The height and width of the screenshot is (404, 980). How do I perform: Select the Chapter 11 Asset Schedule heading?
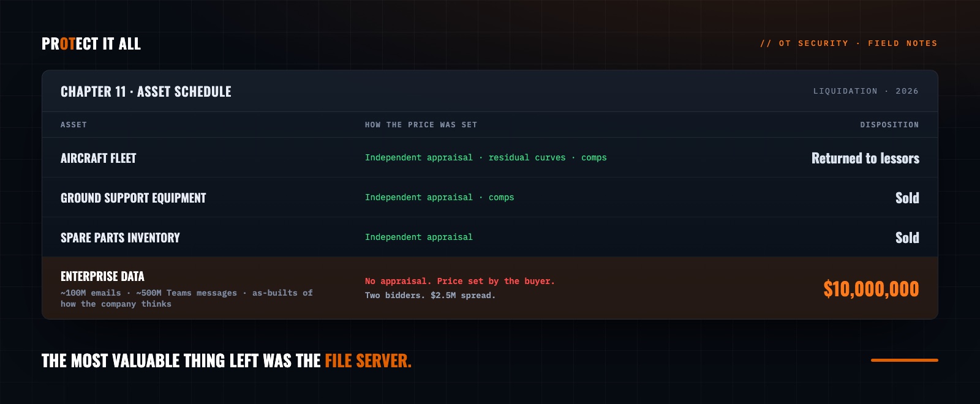(x=146, y=91)
